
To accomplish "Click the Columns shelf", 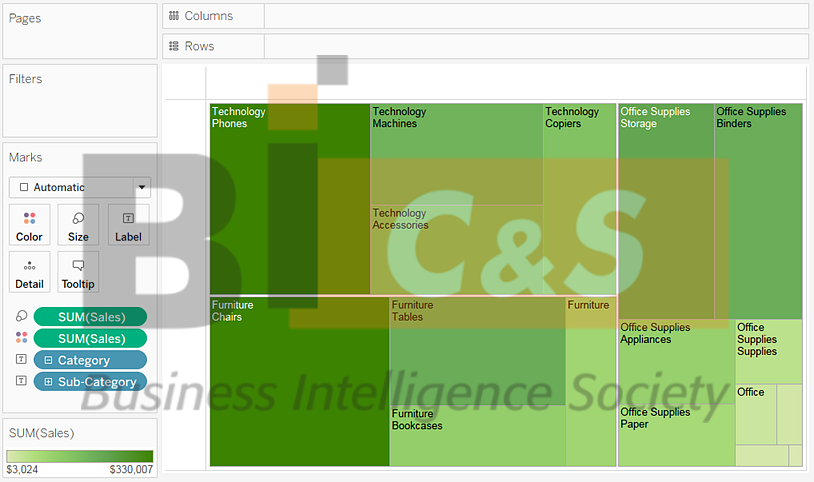I will (535, 16).
